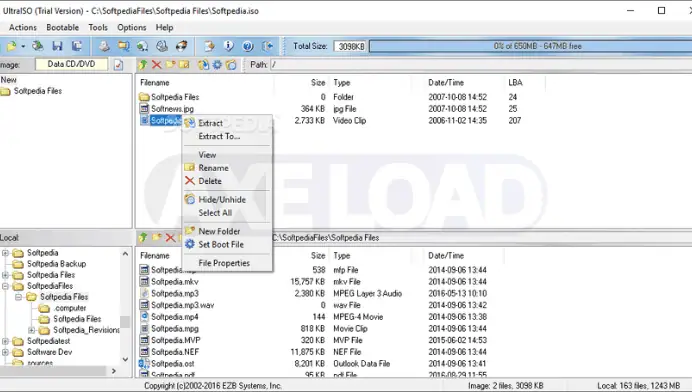Image resolution: width=692 pixels, height=392 pixels.
Task: Open the Bootable menu
Action: pos(63,27)
